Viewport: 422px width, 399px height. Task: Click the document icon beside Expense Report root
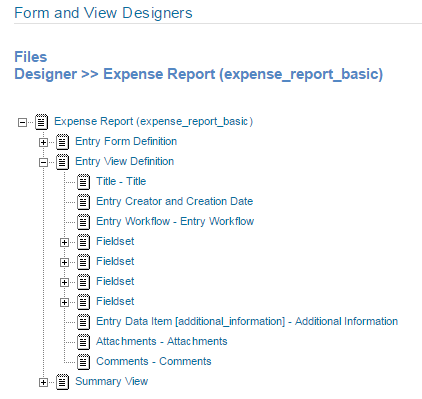(41, 122)
